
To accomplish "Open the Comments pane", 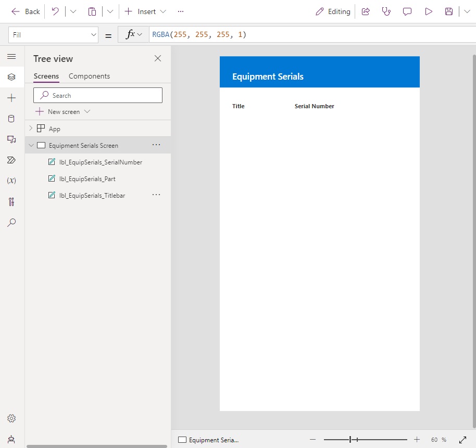I will tap(407, 11).
